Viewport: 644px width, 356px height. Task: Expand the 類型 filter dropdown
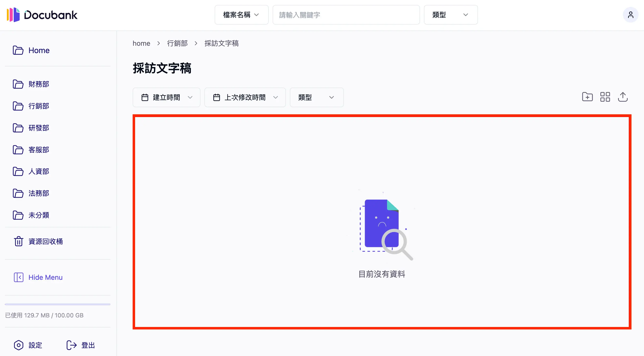[x=316, y=97]
